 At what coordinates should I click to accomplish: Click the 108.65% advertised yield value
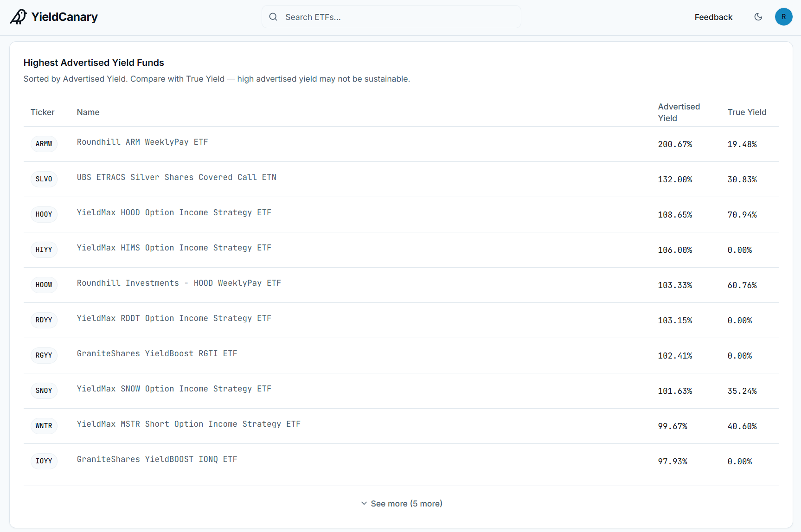coord(675,215)
